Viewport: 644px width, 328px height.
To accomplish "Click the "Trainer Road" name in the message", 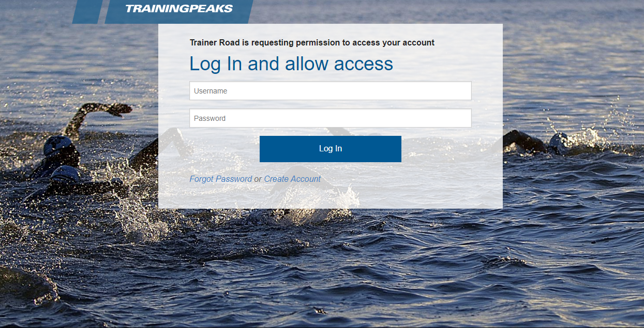I will [215, 43].
